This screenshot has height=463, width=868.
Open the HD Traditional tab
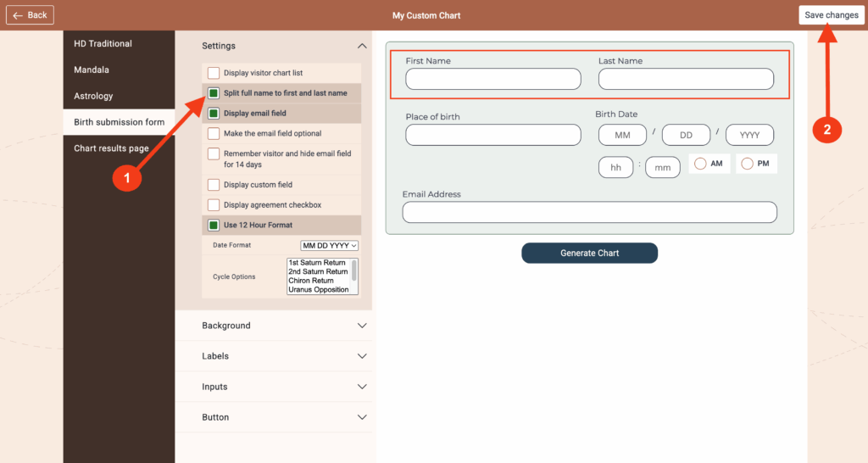103,43
